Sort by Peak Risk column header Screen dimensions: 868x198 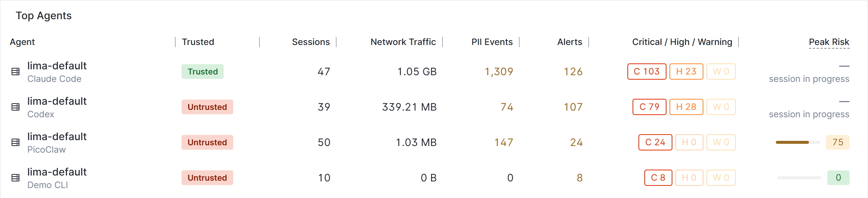[829, 42]
